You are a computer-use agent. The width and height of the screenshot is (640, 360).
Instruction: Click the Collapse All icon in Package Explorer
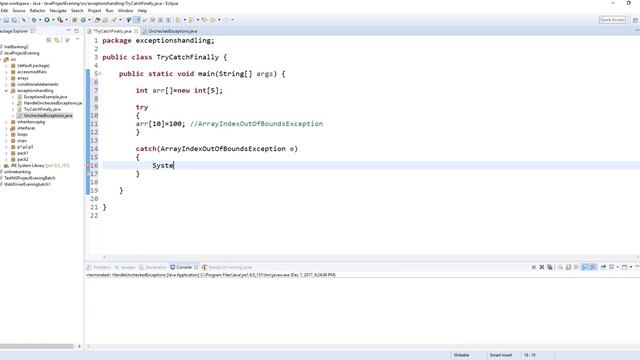tap(49, 40)
